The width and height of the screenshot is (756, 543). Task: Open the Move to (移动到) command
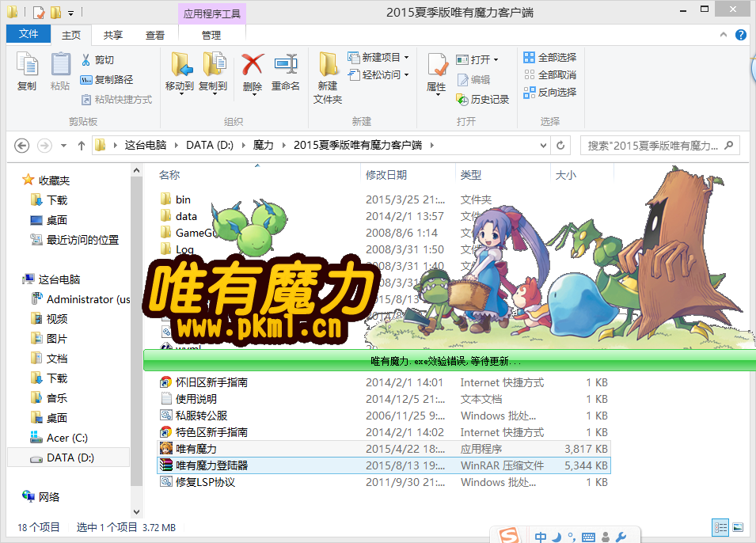click(x=180, y=72)
